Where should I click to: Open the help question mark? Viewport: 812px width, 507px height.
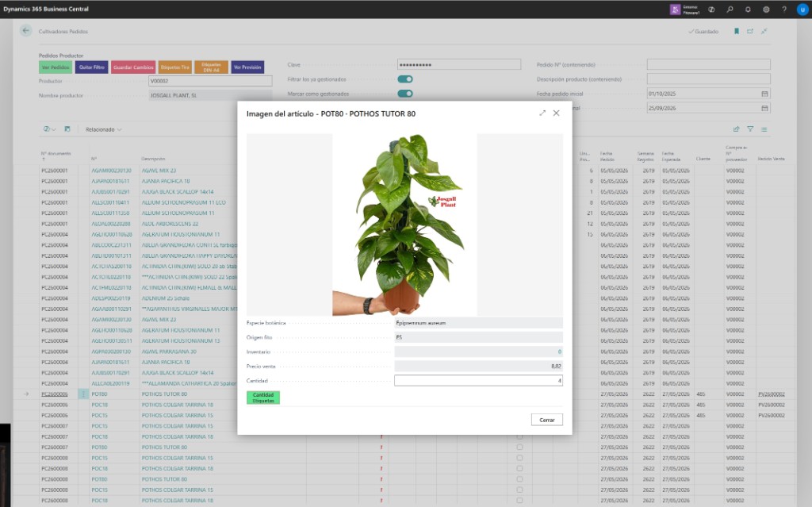(784, 10)
